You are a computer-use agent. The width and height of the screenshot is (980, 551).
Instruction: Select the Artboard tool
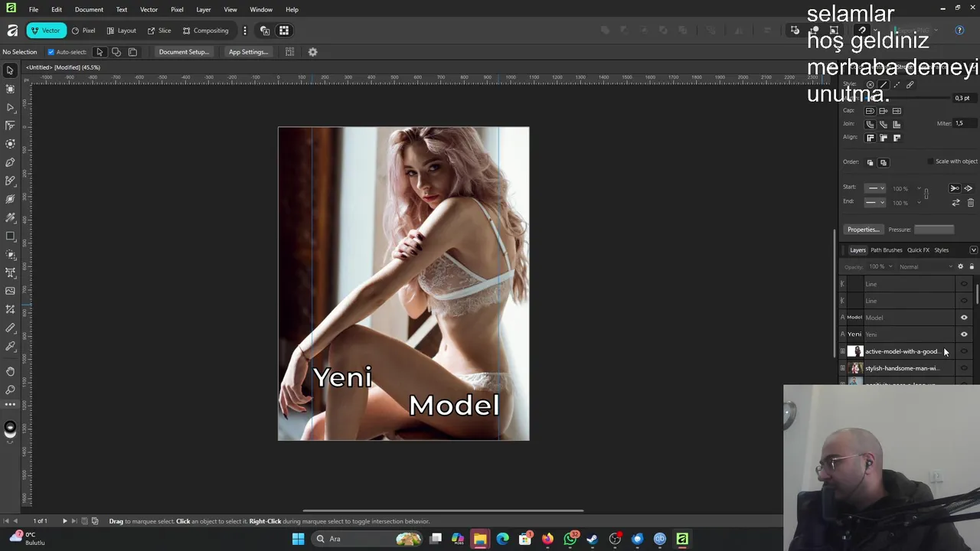[10, 89]
